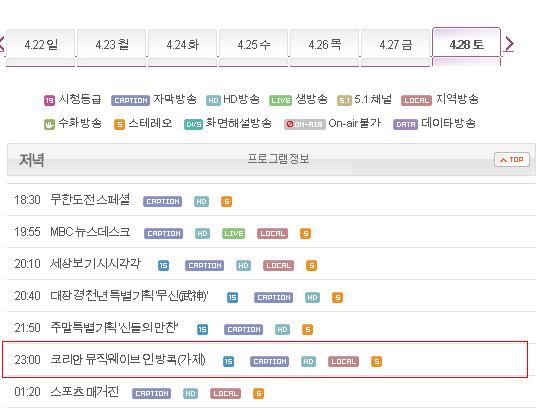Switch to the 4.25 수 date tab
541x416 pixels.
coord(254,44)
